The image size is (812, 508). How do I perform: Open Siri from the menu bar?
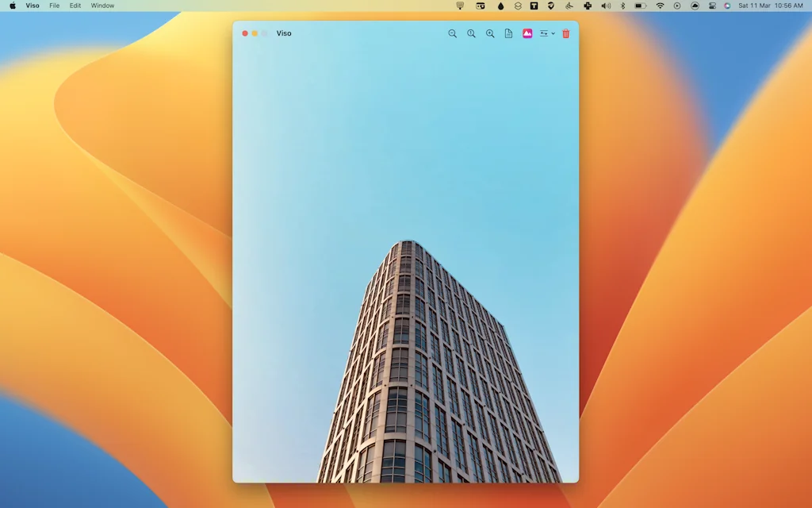(x=727, y=6)
